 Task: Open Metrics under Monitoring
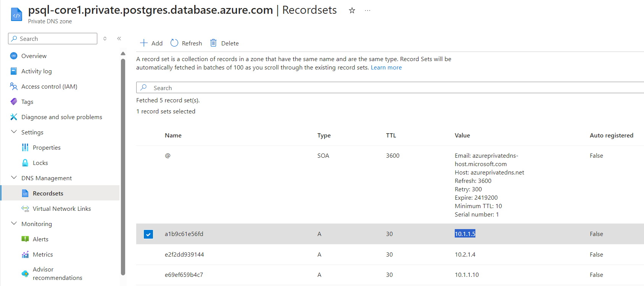[43, 254]
